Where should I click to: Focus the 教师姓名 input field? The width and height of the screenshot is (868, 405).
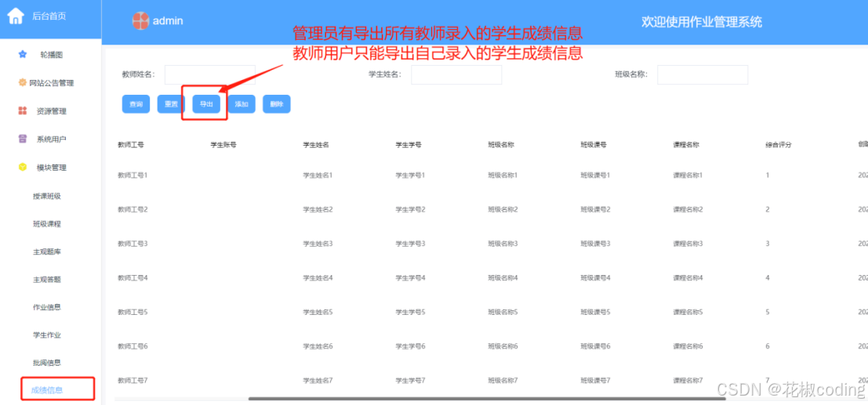(x=210, y=74)
